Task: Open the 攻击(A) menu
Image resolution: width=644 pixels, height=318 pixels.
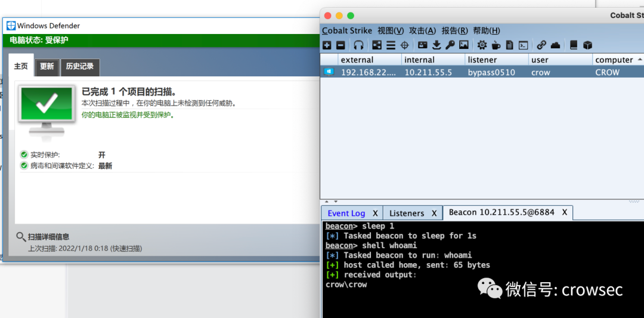Action: (x=423, y=31)
